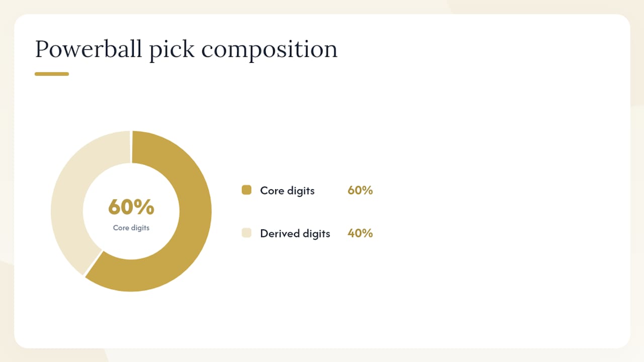Pick the gold legend swatch for Core digits
Image resolution: width=644 pixels, height=362 pixels.
pyautogui.click(x=247, y=190)
